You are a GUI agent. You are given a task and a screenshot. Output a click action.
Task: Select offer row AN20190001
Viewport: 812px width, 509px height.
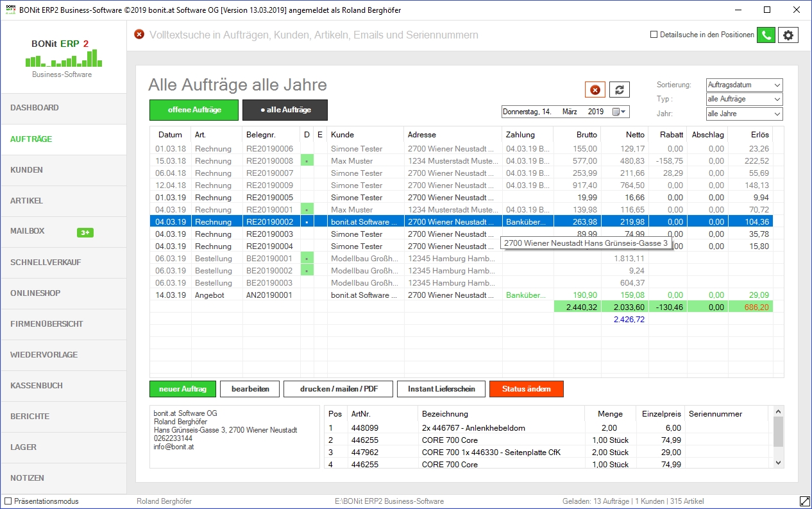point(462,295)
